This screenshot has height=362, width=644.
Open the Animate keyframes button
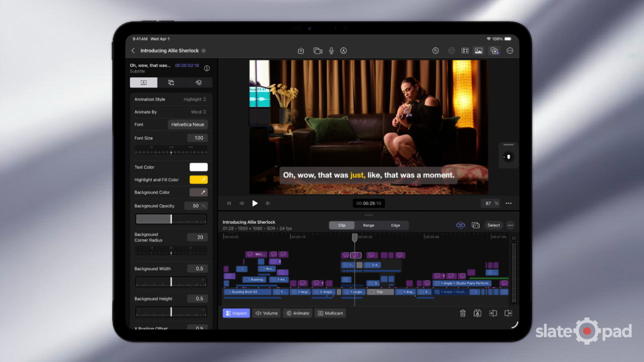298,313
